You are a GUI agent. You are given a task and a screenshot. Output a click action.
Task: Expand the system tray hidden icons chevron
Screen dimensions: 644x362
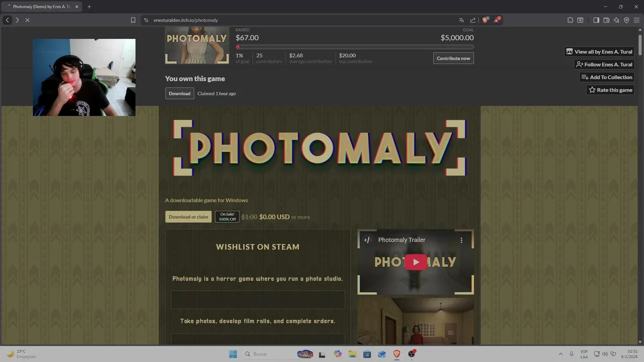(x=560, y=354)
